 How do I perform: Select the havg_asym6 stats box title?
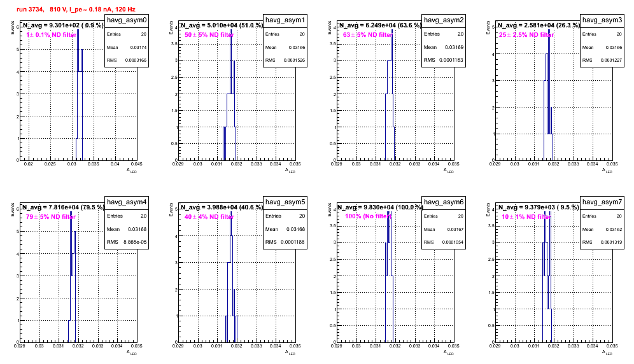(444, 202)
